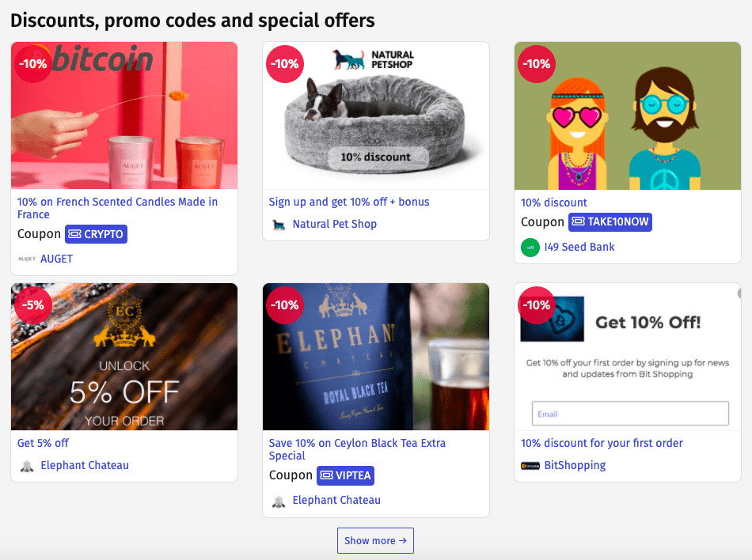Select the BitShopping brand icon
This screenshot has height=560, width=752.
pos(529,465)
